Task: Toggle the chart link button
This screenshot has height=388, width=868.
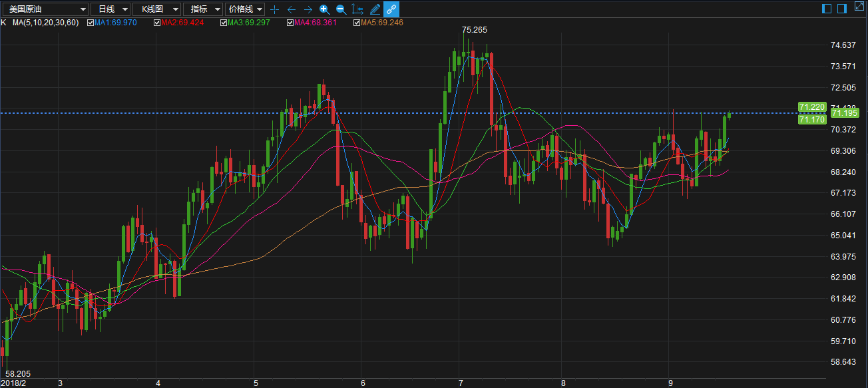Action: (x=391, y=9)
